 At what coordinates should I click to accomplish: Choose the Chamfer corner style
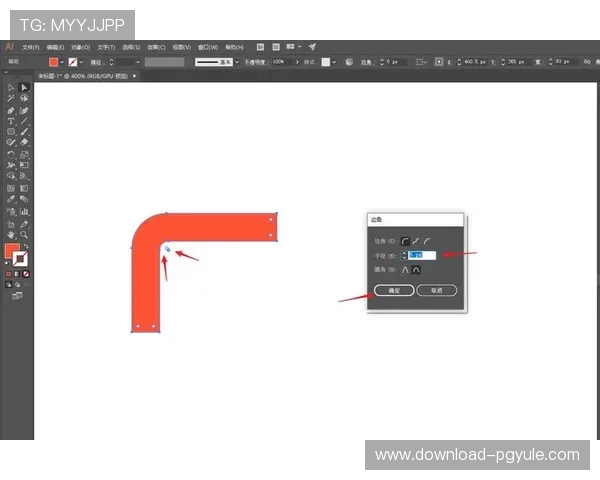pos(429,241)
